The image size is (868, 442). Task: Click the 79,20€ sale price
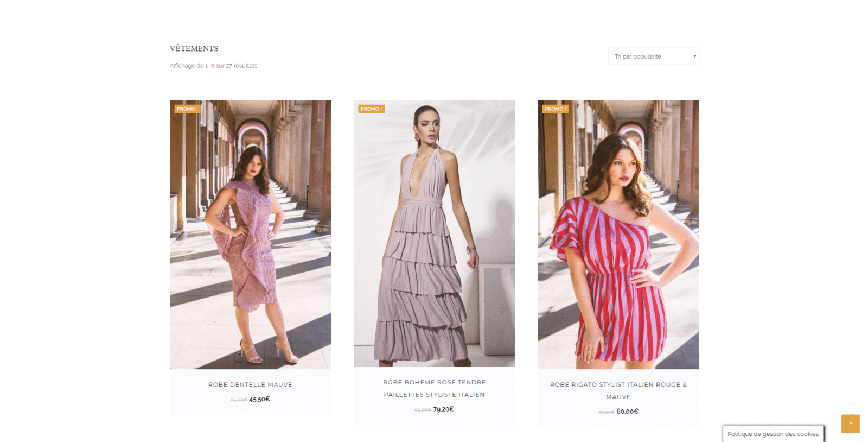[443, 409]
